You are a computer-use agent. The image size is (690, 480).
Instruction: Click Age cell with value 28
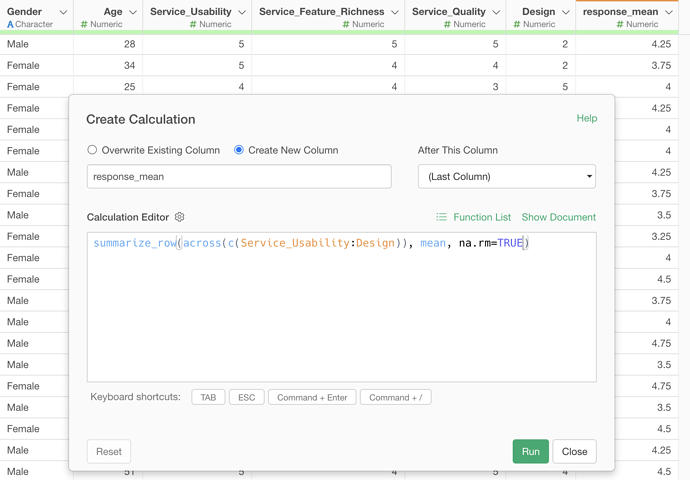point(108,44)
